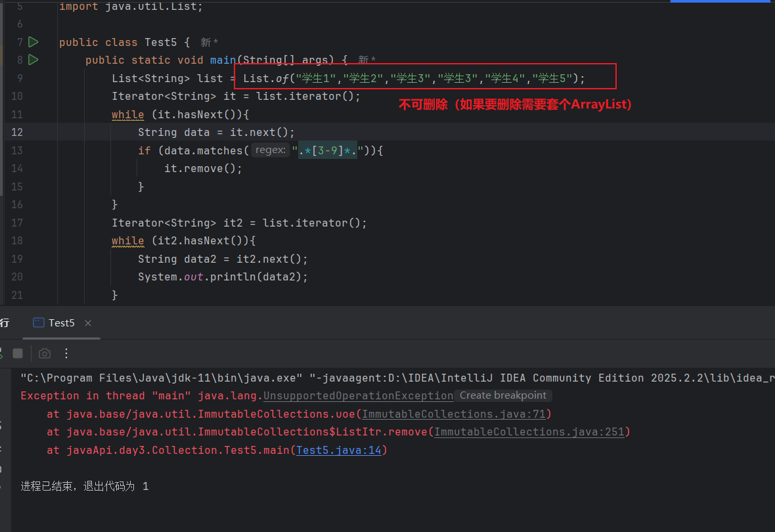
Task: Toggle breakpoint on line number 20
Action: 17,277
